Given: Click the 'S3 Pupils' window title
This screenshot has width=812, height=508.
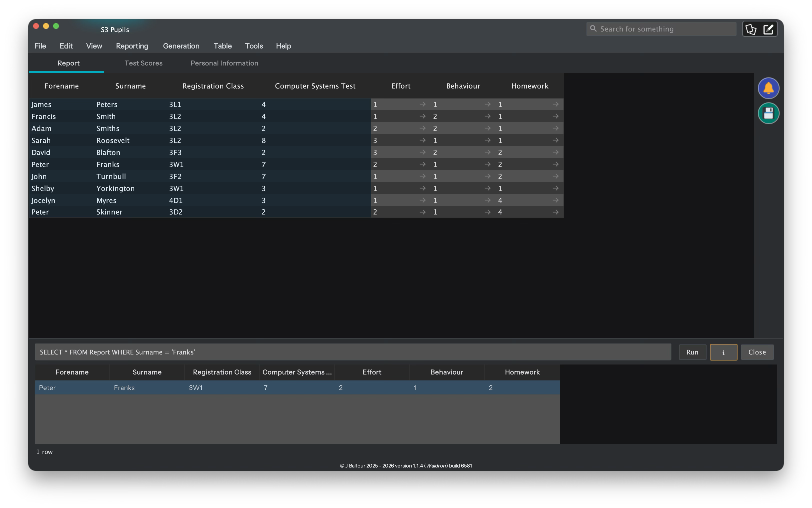Looking at the screenshot, I should tap(115, 29).
